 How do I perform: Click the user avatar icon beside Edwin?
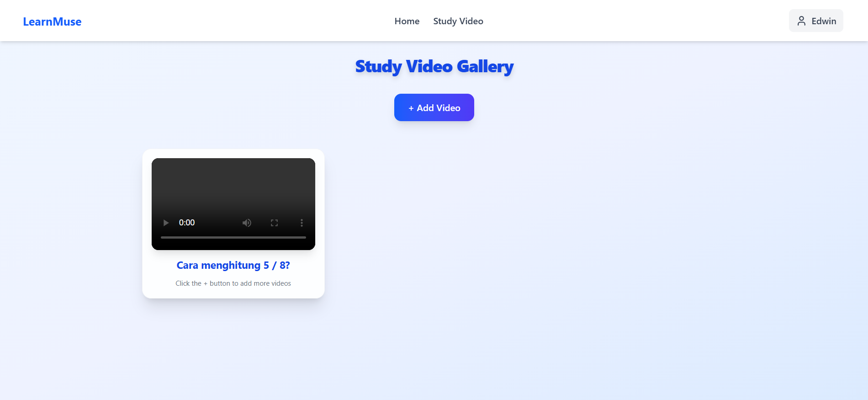801,21
